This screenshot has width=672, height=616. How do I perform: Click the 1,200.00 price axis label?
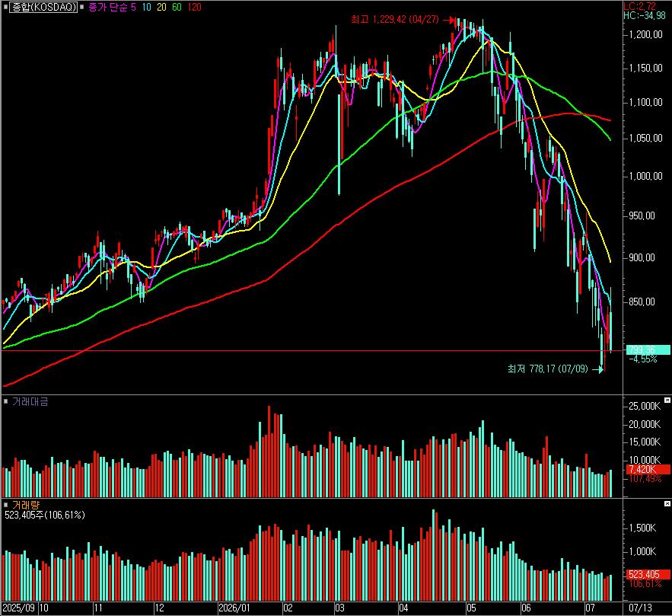pyautogui.click(x=646, y=35)
